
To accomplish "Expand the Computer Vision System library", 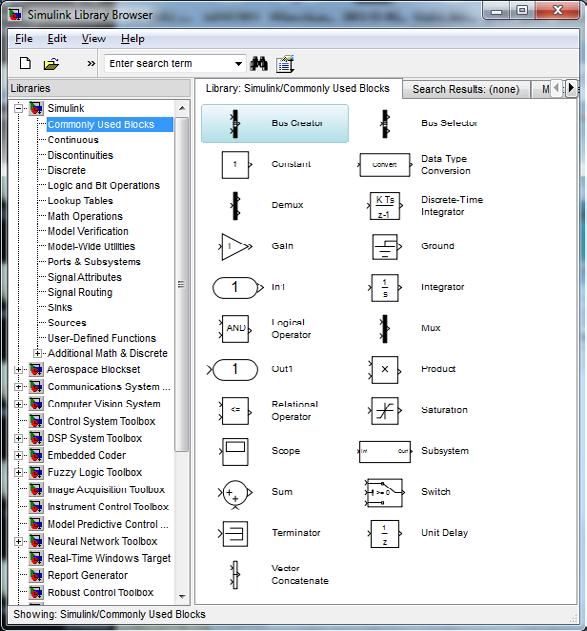I will click(18, 404).
